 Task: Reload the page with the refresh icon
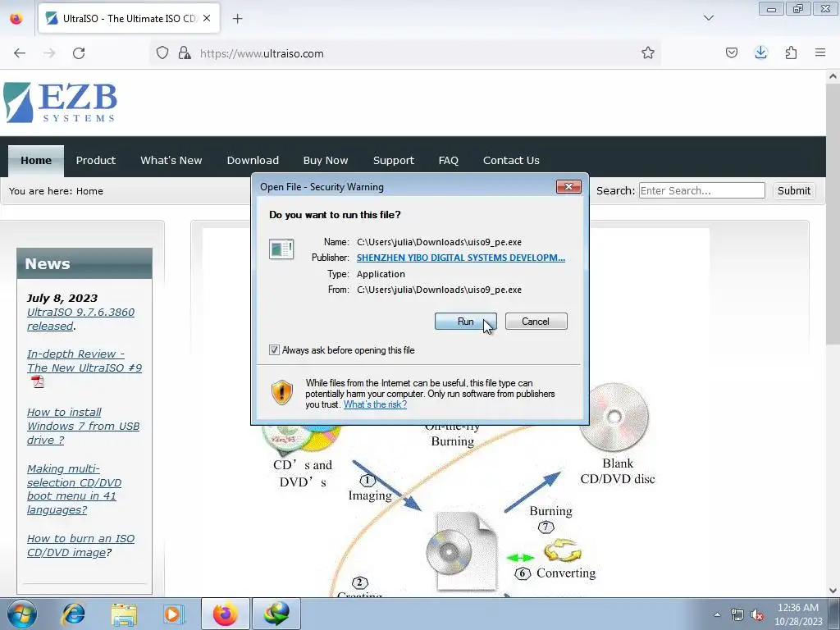(x=79, y=53)
